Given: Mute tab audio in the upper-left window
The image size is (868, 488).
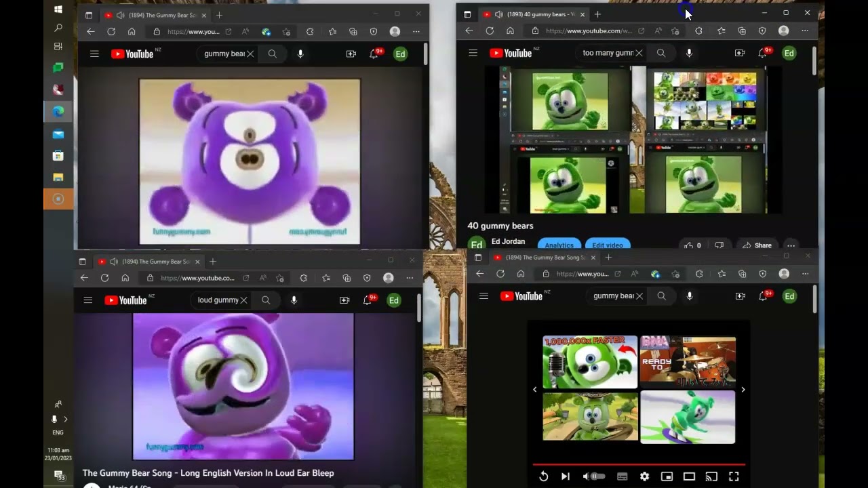Looking at the screenshot, I should point(120,15).
